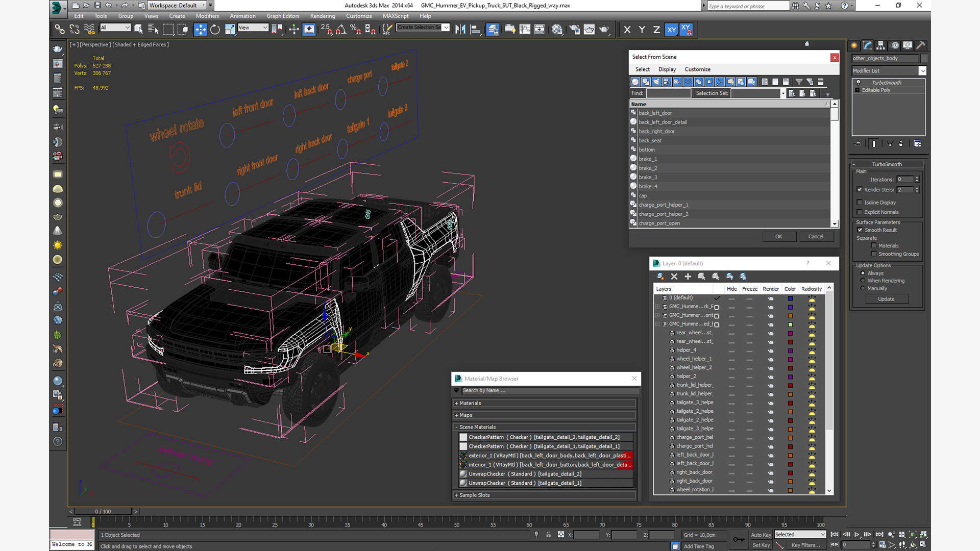Open the Key Mode key icon in the status bar
980x551 pixels.
(738, 539)
